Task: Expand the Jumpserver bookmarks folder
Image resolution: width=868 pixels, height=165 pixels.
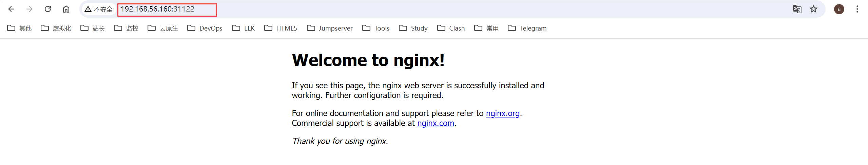Action: pos(330,28)
